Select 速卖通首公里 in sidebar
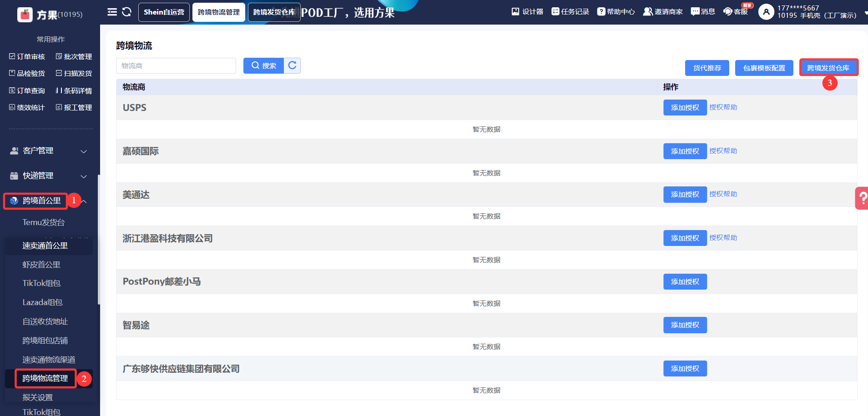Screen dimensions: 868x416 click(x=45, y=246)
